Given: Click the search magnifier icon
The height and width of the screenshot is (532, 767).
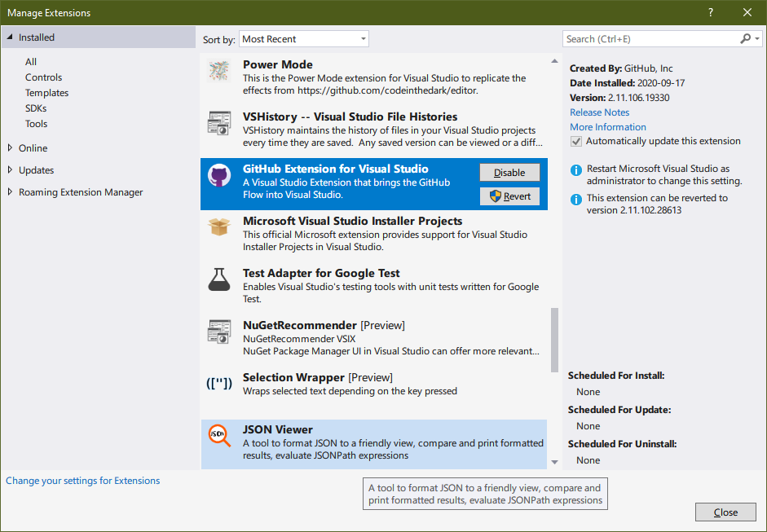Looking at the screenshot, I should coord(745,38).
